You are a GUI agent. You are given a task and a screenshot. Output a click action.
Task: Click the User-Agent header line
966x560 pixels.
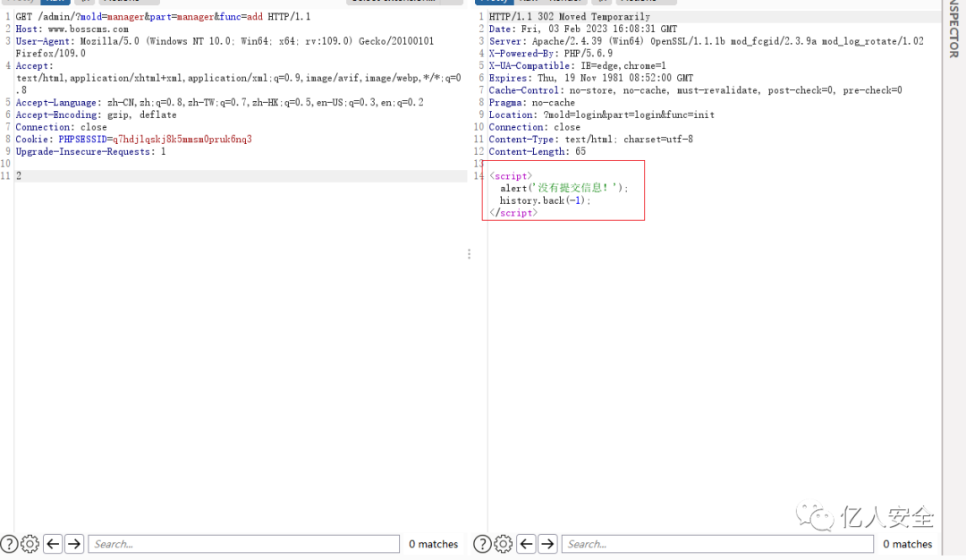click(225, 41)
